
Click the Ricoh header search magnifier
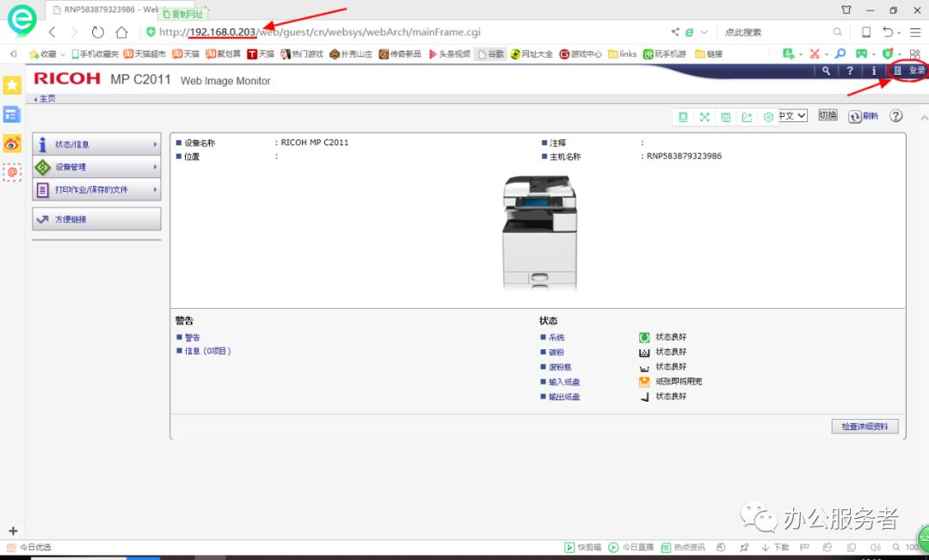point(826,71)
